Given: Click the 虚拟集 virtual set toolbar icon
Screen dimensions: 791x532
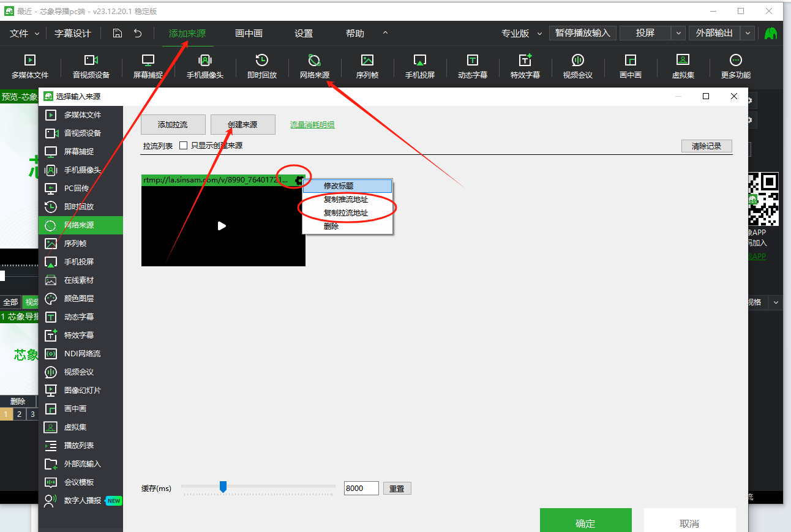Looking at the screenshot, I should [x=683, y=66].
